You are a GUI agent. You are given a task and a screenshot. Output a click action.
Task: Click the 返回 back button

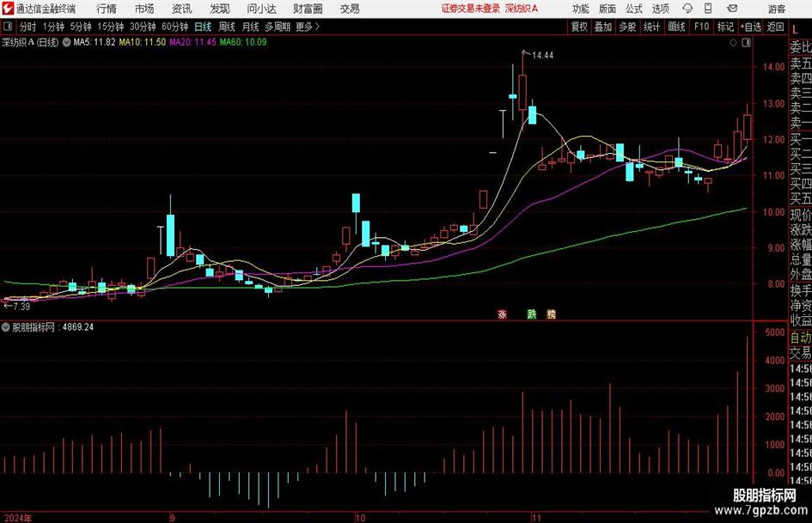coord(775,27)
